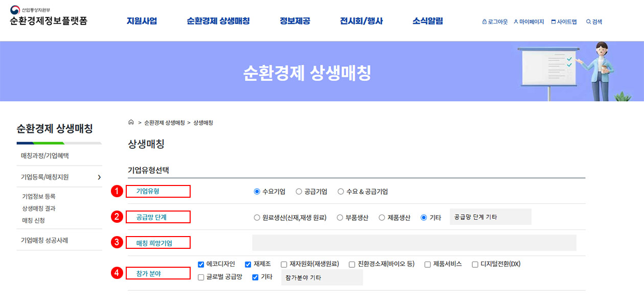Click the 로그아웃 lock icon link
The width and height of the screenshot is (644, 303).
tap(485, 22)
